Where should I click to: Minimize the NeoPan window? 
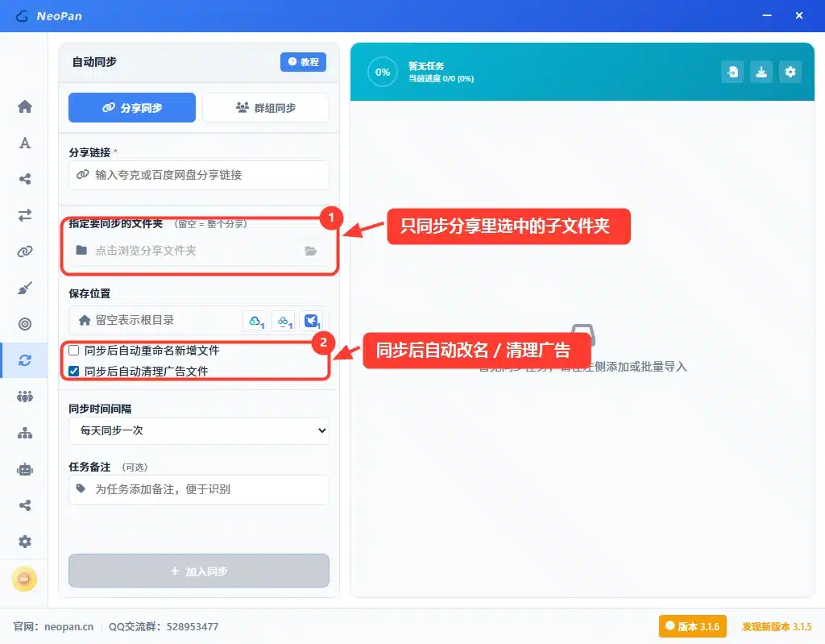[767, 16]
